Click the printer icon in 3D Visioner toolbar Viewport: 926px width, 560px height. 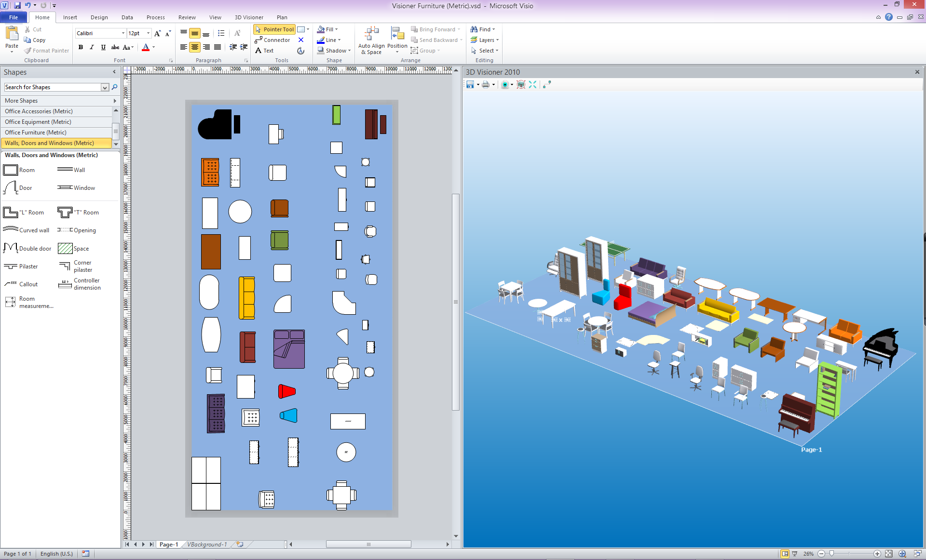[486, 85]
